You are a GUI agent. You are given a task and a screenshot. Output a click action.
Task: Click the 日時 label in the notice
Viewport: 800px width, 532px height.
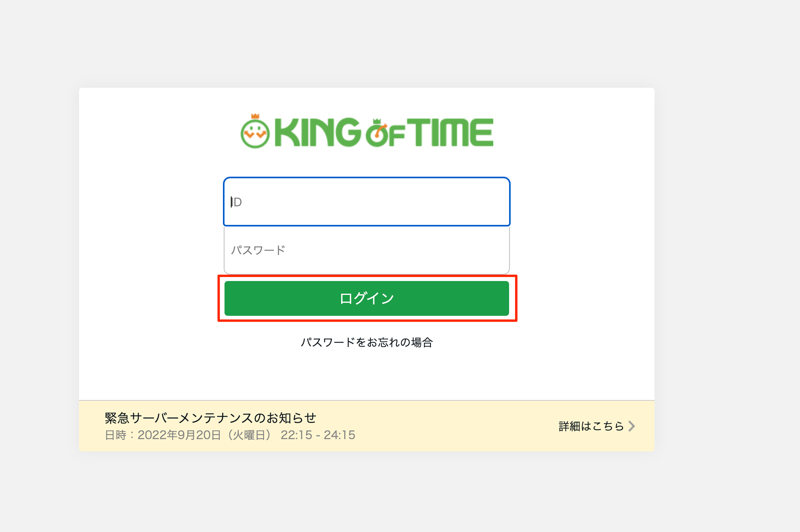coord(115,435)
